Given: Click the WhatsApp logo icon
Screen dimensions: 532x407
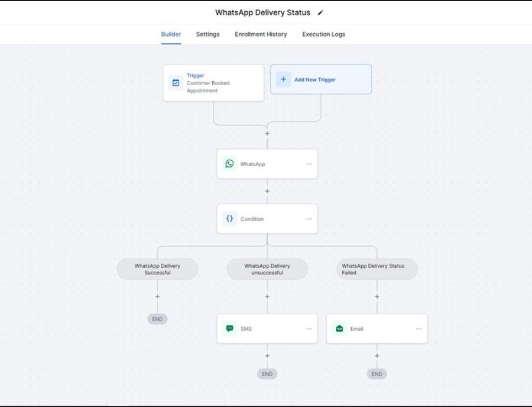Looking at the screenshot, I should click(x=229, y=164).
